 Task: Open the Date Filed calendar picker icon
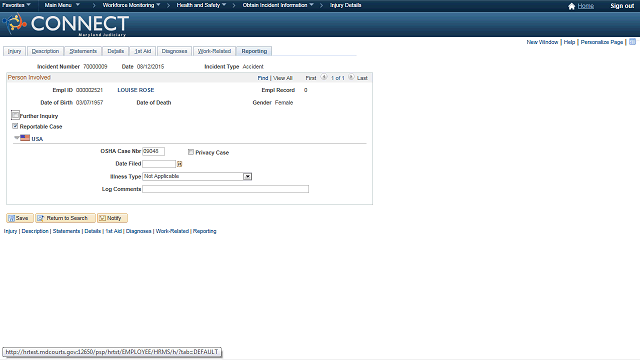pos(179,164)
